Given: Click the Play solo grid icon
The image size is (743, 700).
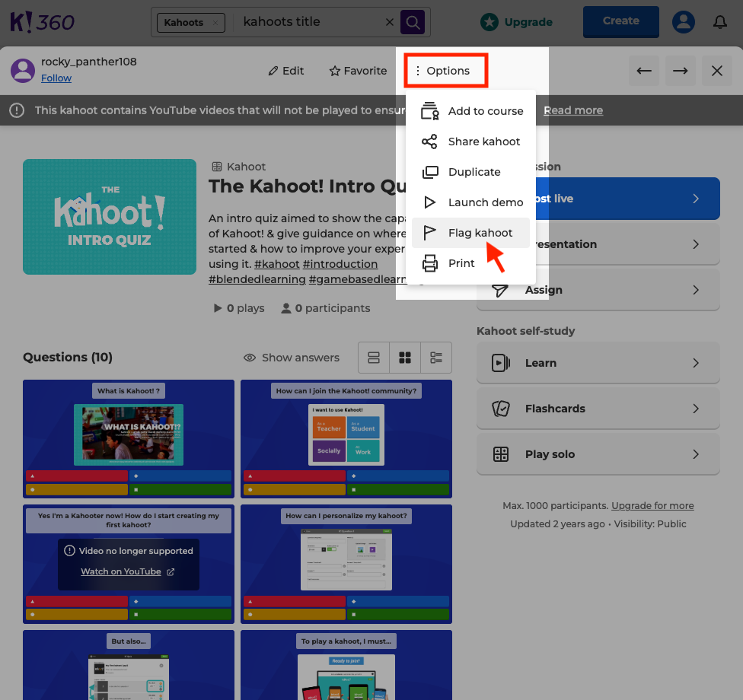Looking at the screenshot, I should coord(501,454).
